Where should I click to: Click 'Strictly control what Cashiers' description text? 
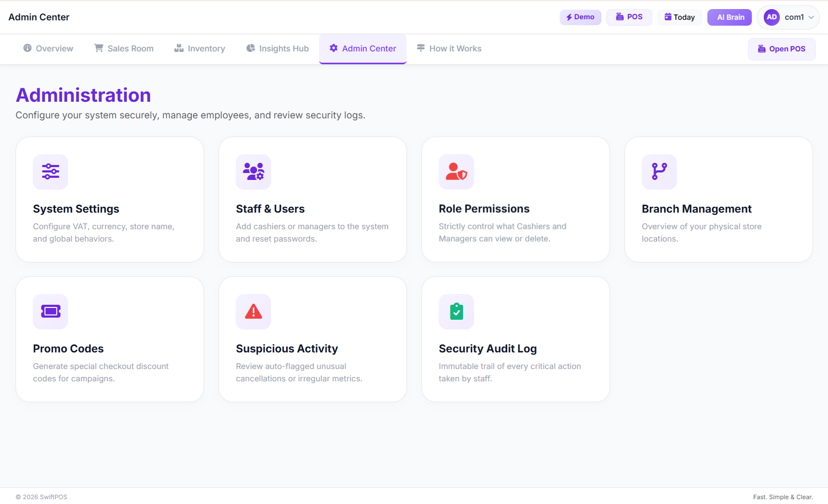click(x=502, y=232)
